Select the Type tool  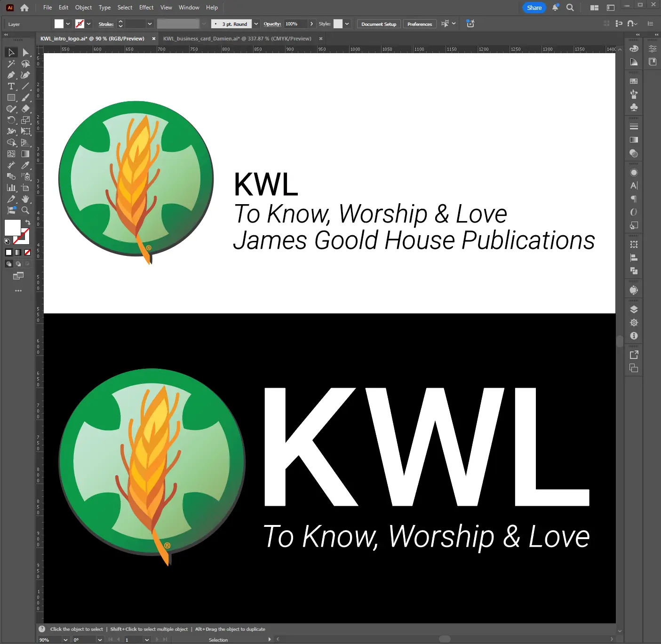pos(11,87)
